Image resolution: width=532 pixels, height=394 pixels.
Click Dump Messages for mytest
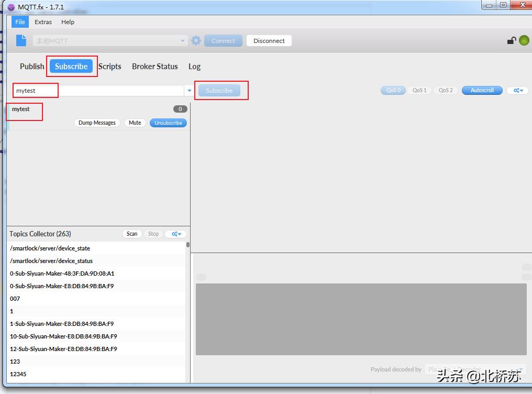click(97, 123)
